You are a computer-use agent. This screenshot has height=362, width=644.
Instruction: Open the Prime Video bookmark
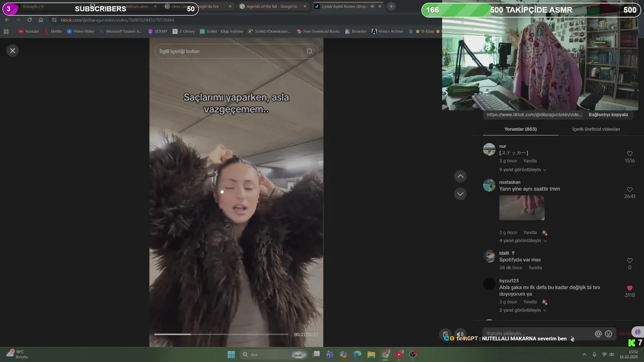coord(80,31)
